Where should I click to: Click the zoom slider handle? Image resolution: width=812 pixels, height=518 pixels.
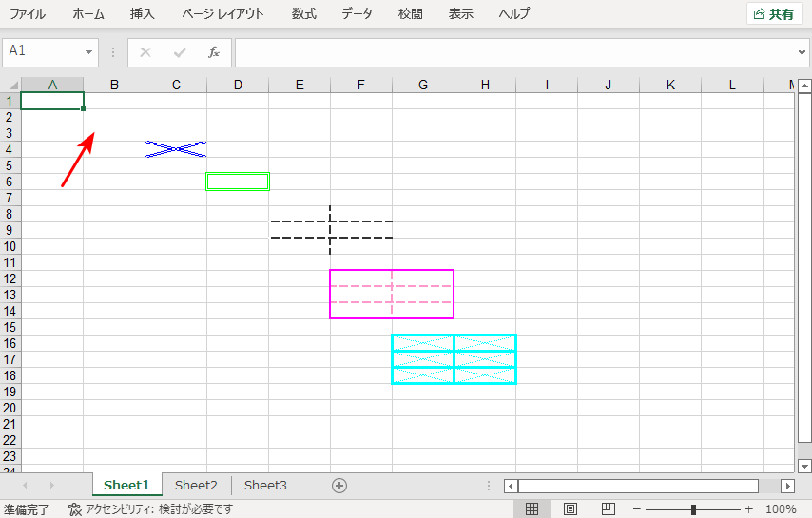[x=693, y=509]
